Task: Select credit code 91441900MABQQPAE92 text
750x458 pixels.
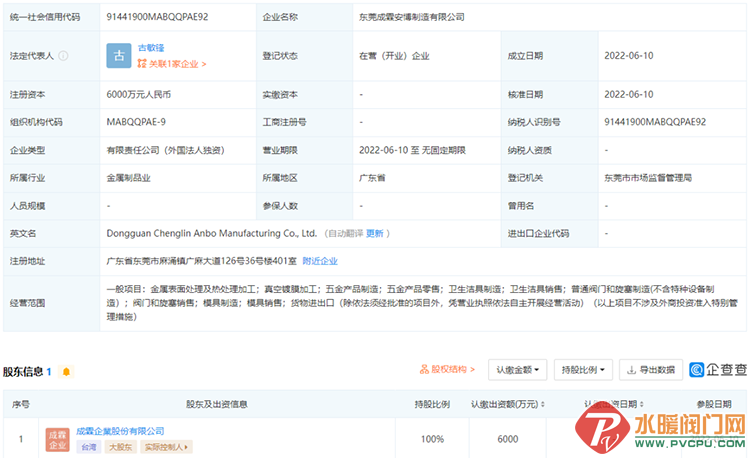Action: point(157,17)
